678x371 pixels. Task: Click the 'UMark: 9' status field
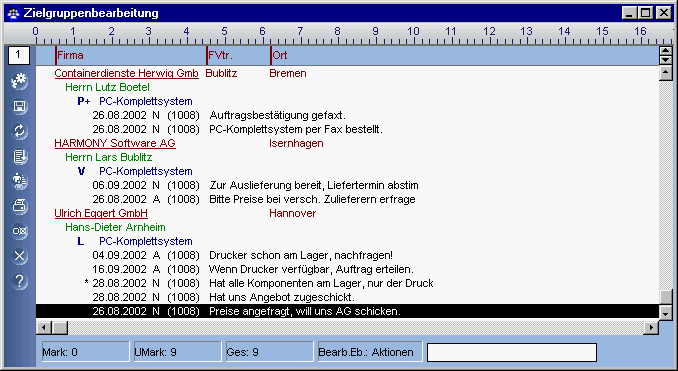[x=177, y=352]
